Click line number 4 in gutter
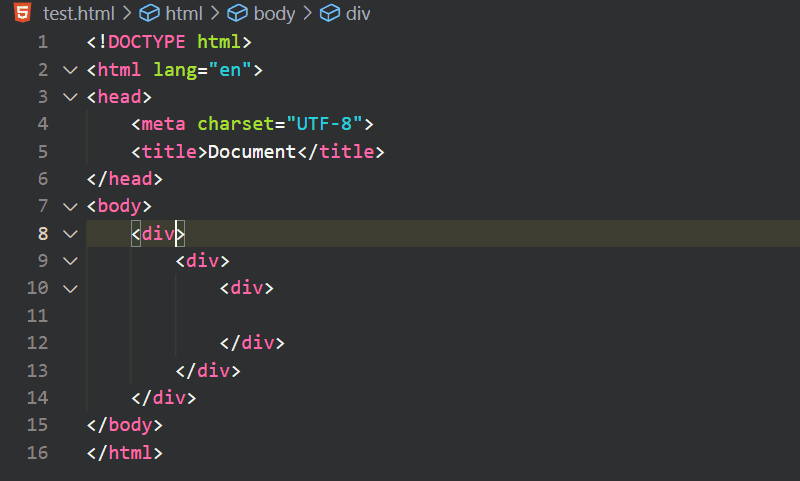The width and height of the screenshot is (800, 481). (43, 124)
